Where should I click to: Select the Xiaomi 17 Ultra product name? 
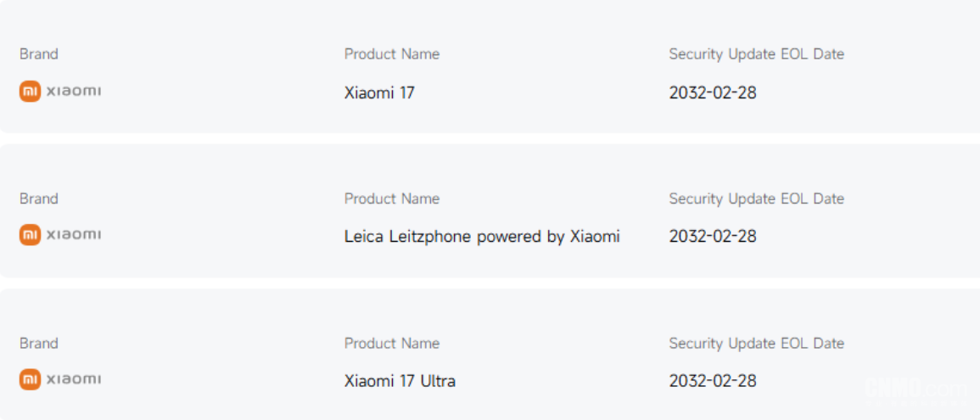[400, 381]
